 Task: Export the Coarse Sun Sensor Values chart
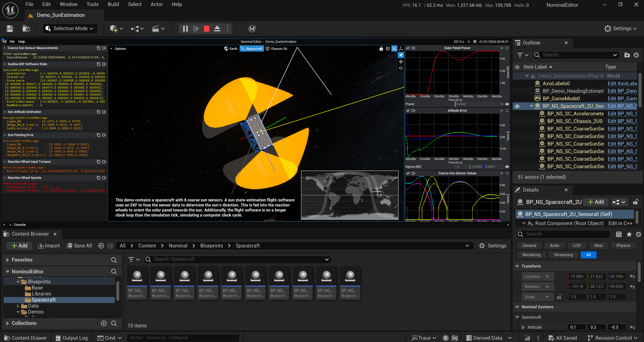(413, 173)
